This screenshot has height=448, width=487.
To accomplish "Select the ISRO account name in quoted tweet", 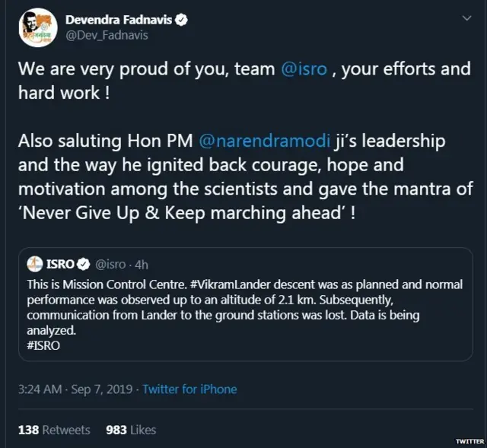I will (60, 264).
